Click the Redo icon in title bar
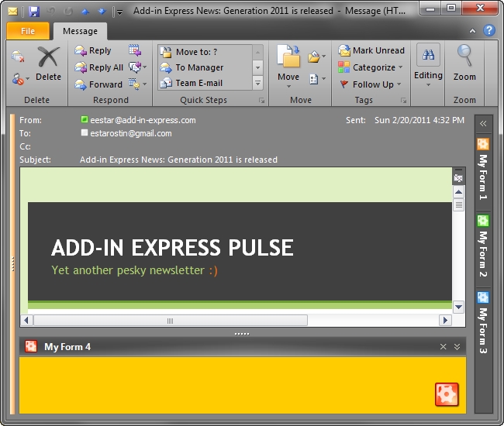This screenshot has width=504, height=426. [67, 12]
